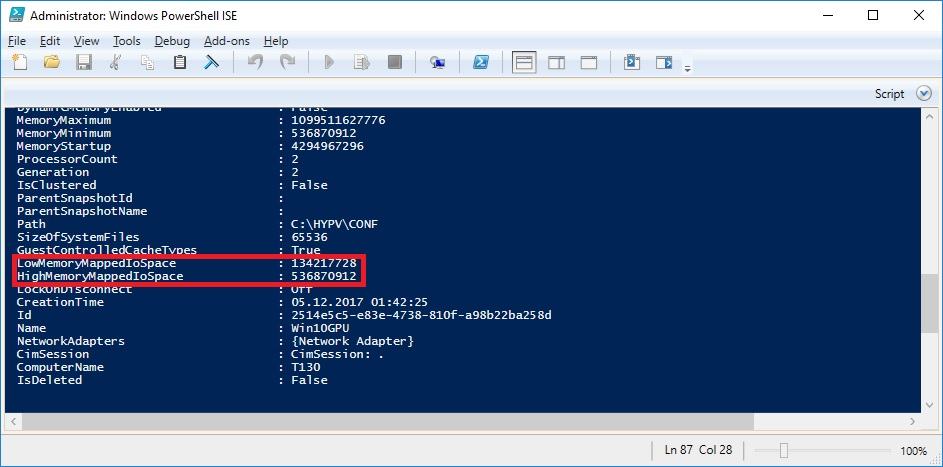
Task: Open the Edit menu
Action: 50,41
